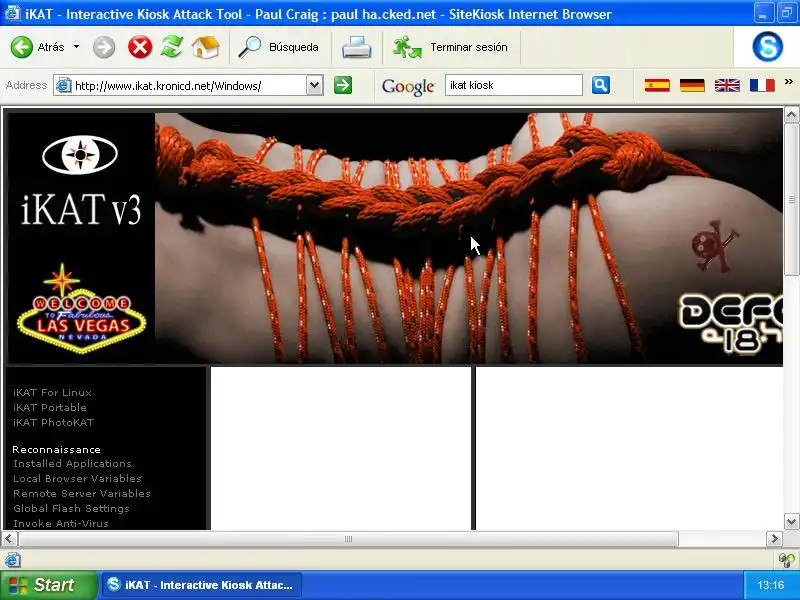Click Terminar sesión logout button
800x600 pixels.
450,47
